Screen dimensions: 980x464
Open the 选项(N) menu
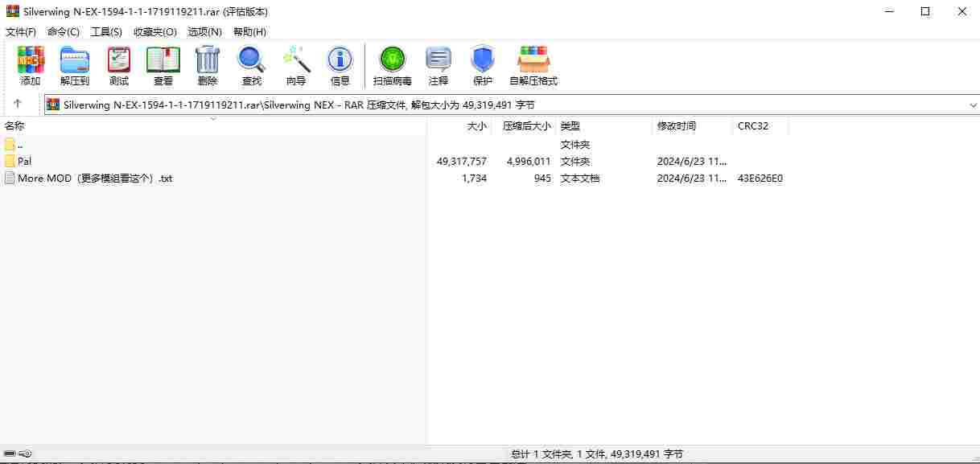tap(204, 31)
